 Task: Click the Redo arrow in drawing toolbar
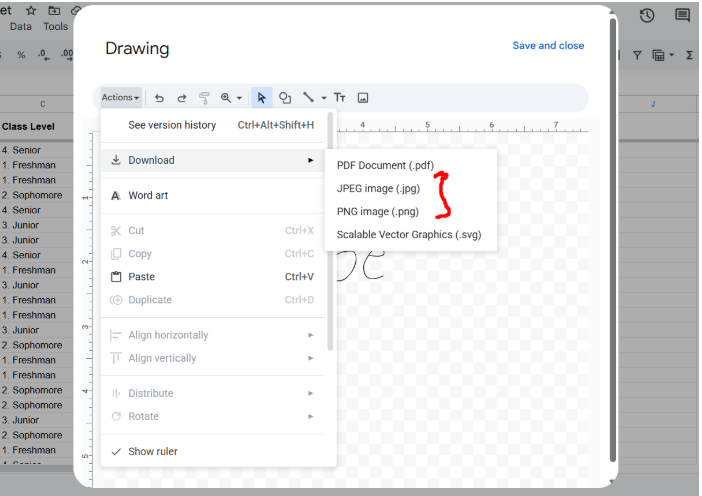182,98
